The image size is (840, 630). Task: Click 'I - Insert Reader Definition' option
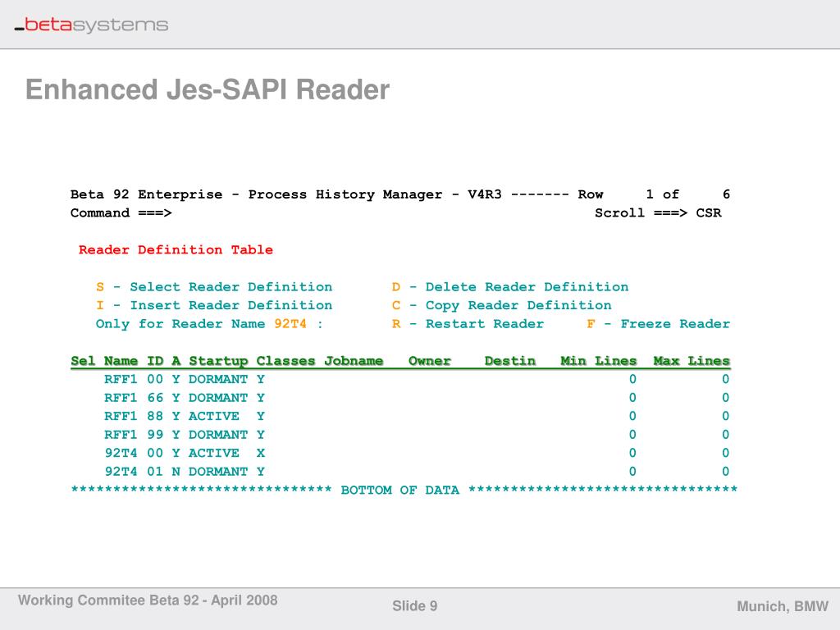214,305
